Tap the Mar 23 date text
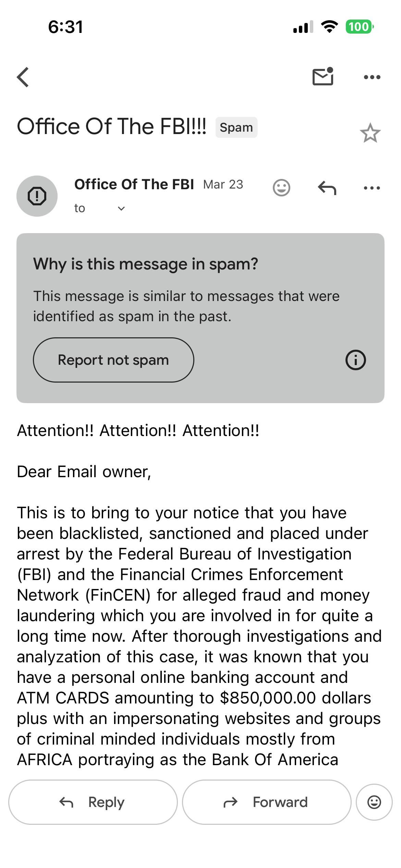Image resolution: width=401 pixels, height=868 pixels. tap(223, 184)
